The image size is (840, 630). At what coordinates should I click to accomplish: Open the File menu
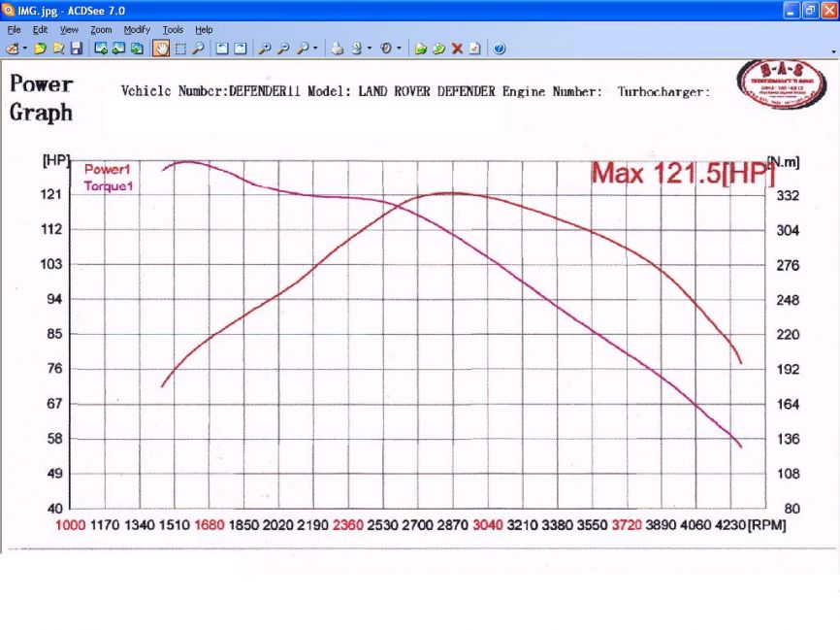(14, 30)
